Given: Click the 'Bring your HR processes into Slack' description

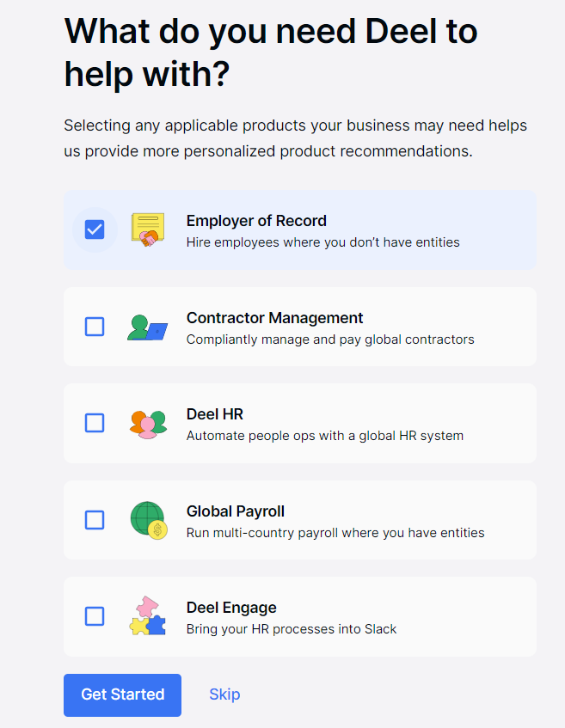Looking at the screenshot, I should [292, 629].
